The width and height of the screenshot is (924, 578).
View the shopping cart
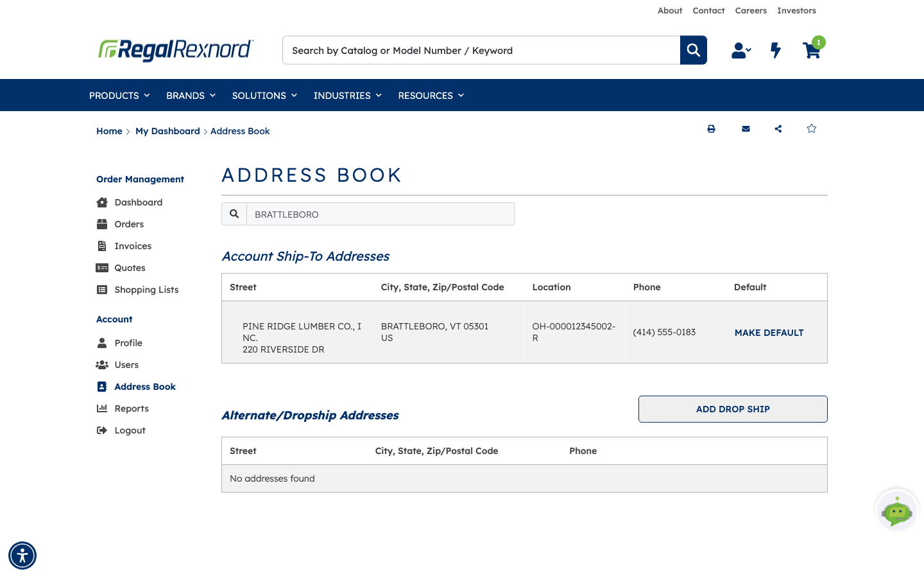point(812,49)
